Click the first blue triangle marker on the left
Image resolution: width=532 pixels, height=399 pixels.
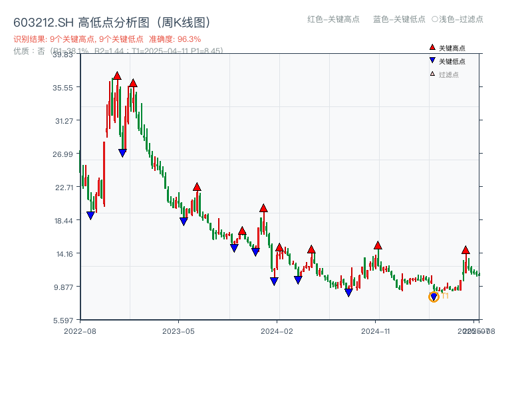92,214
